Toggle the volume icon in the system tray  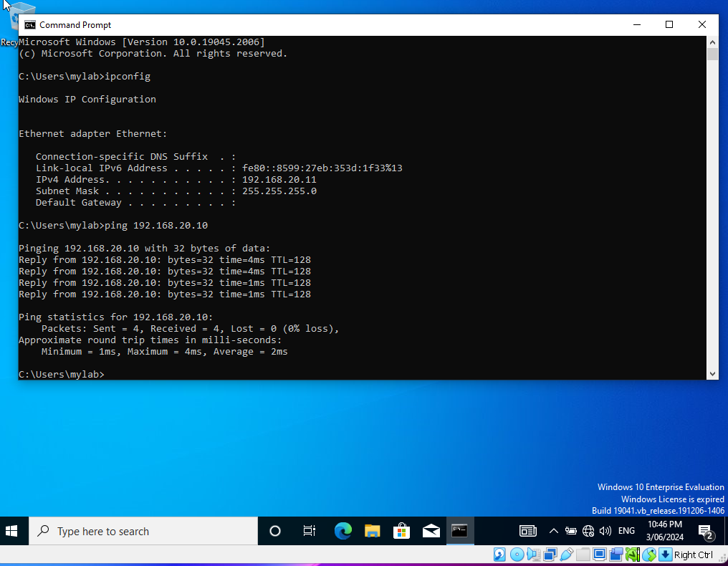click(605, 531)
